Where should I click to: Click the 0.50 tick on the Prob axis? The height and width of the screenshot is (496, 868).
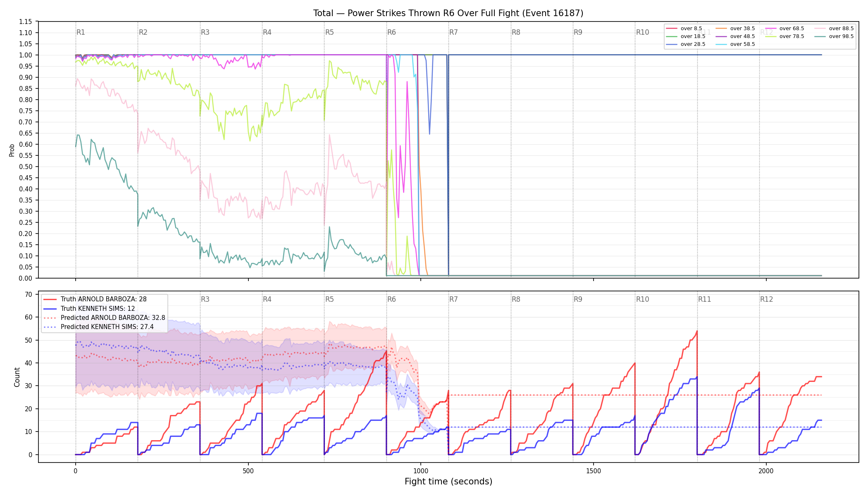26,167
